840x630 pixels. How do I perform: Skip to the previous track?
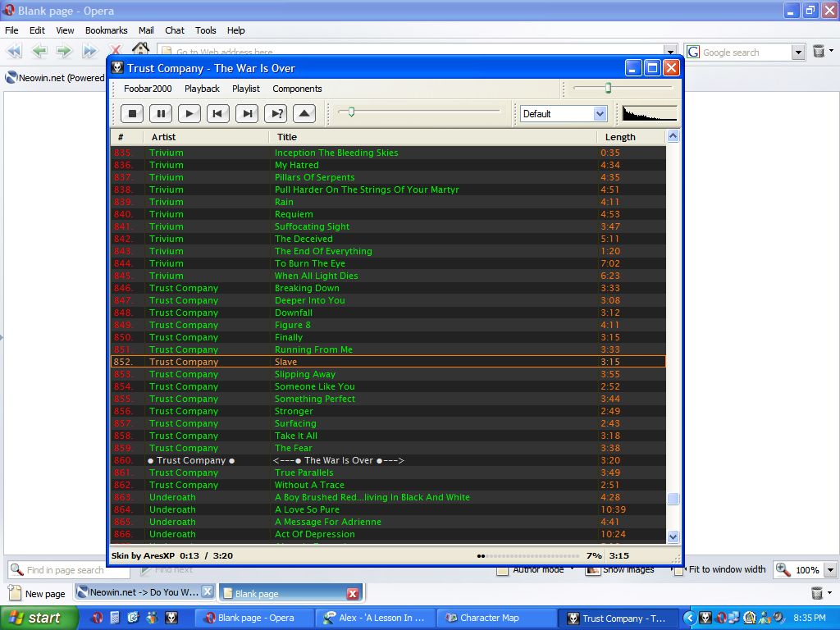tap(217, 114)
